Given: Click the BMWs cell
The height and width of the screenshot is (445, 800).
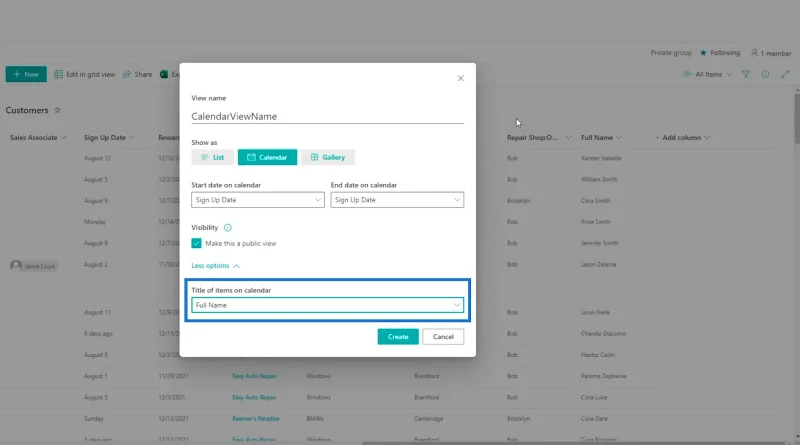Looking at the screenshot, I should (314, 418).
